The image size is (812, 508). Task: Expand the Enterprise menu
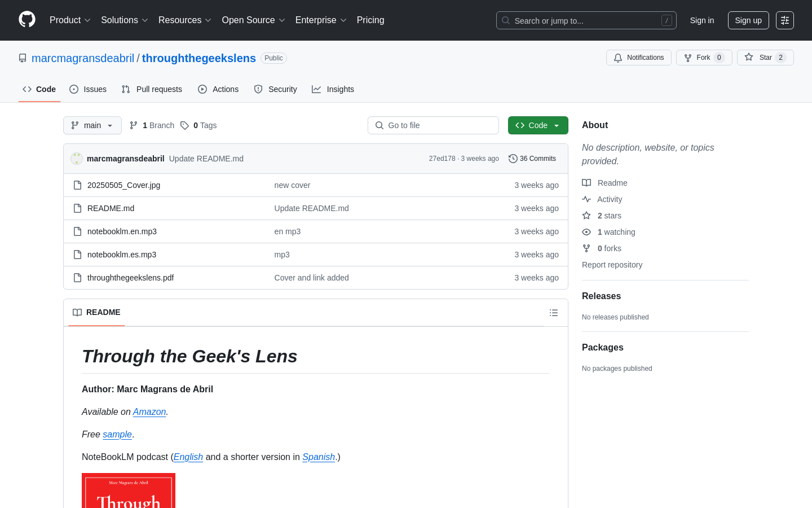(321, 20)
